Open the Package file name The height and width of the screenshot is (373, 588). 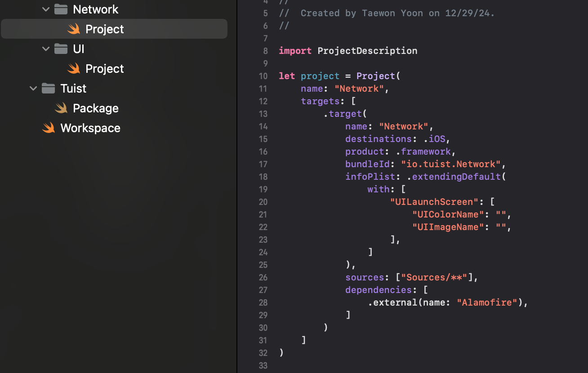point(96,108)
